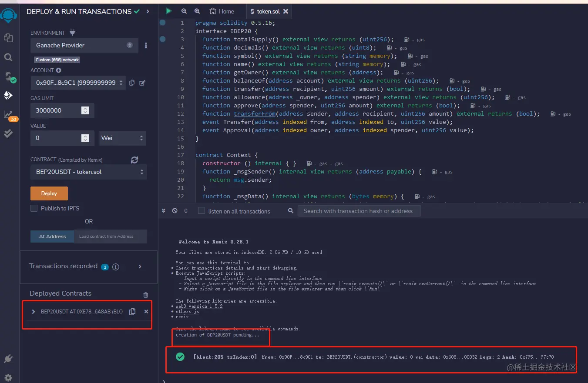Click the Transactions recorded count badge
The width and height of the screenshot is (588, 383).
coord(104,267)
